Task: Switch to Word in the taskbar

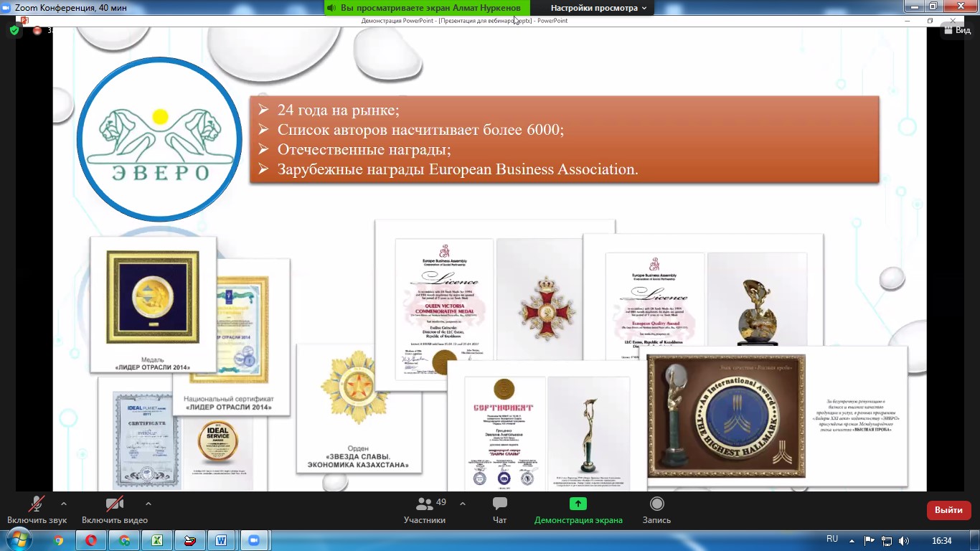Action: point(221,540)
